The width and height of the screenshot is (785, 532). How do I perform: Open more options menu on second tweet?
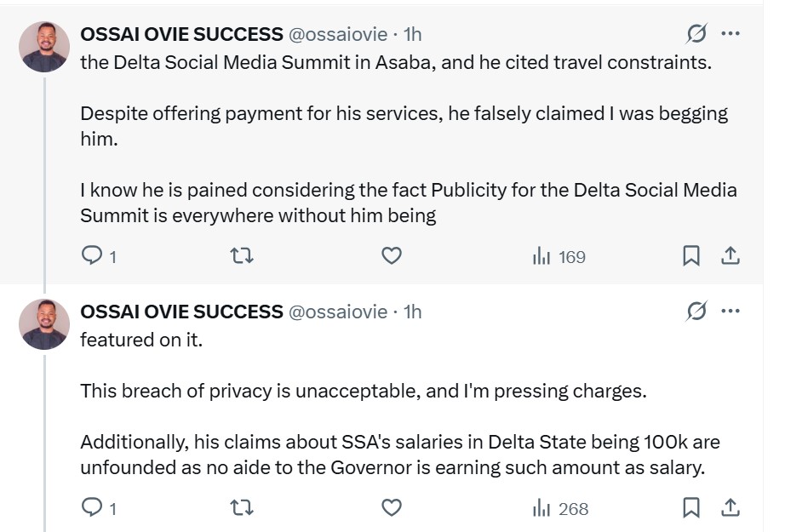coord(731,312)
